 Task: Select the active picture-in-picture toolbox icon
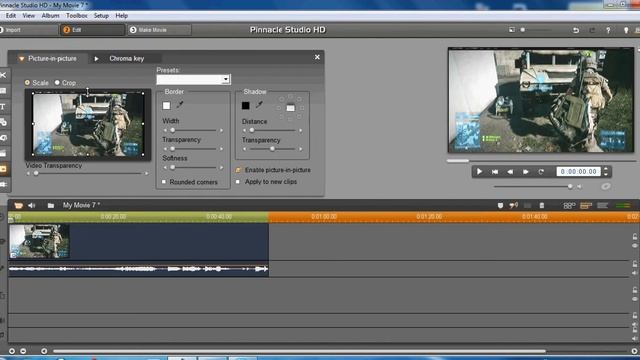(x=3, y=169)
